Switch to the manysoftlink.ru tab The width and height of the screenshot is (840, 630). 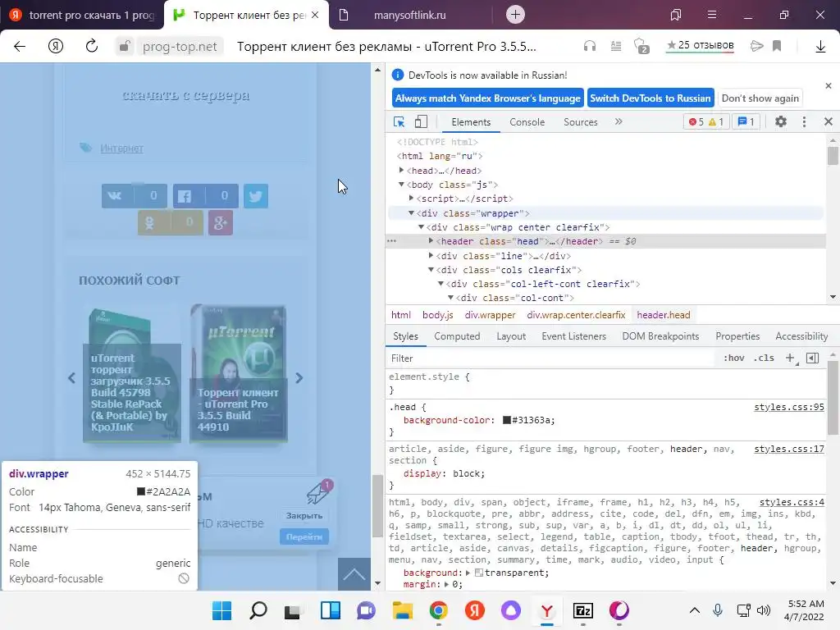(x=409, y=15)
